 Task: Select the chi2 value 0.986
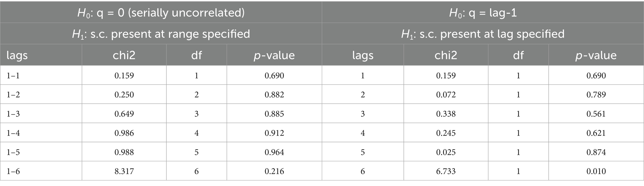click(x=124, y=133)
